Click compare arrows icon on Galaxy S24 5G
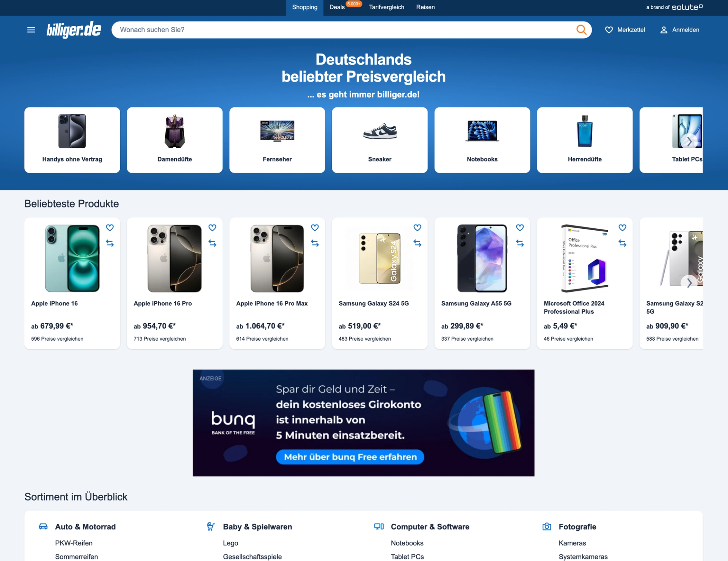This screenshot has width=728, height=561. 417,243
